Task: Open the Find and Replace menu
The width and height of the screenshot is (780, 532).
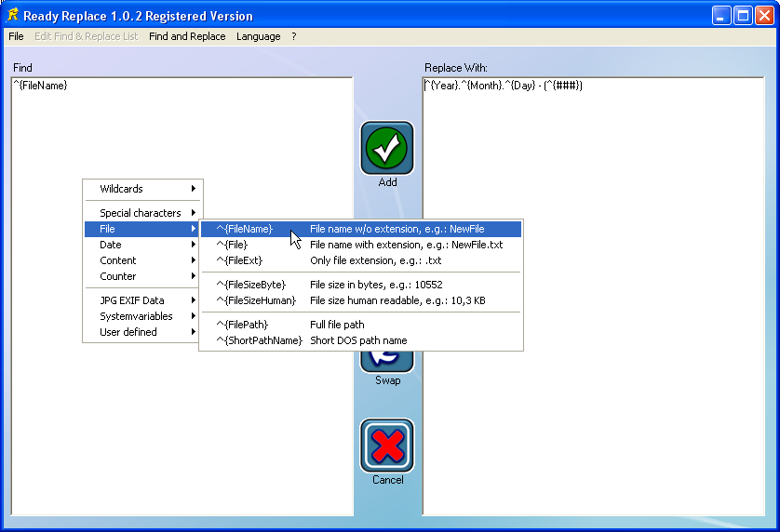Action: (187, 36)
